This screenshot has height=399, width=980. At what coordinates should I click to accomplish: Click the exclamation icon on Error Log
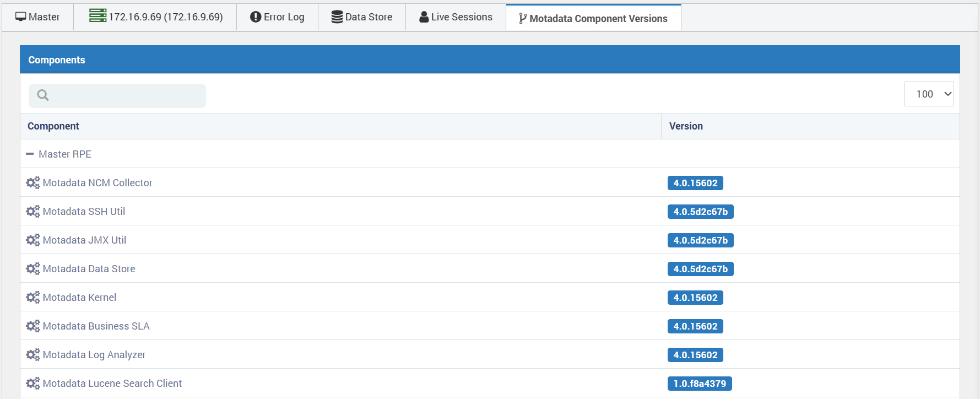click(x=256, y=17)
